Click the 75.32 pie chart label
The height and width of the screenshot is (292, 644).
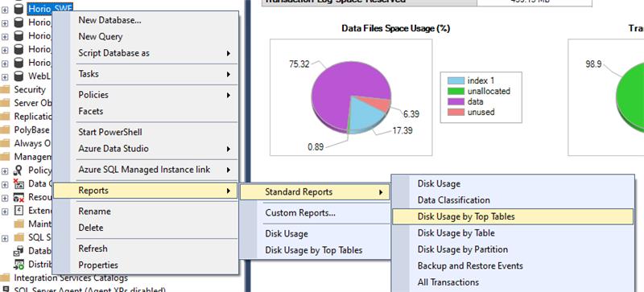point(299,64)
